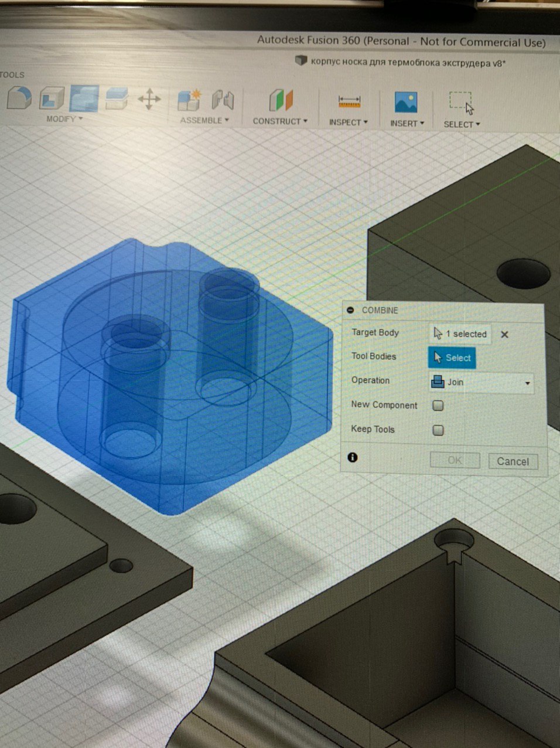This screenshot has height=748, width=560.
Task: Select the Move/Copy arrows icon
Action: click(149, 99)
